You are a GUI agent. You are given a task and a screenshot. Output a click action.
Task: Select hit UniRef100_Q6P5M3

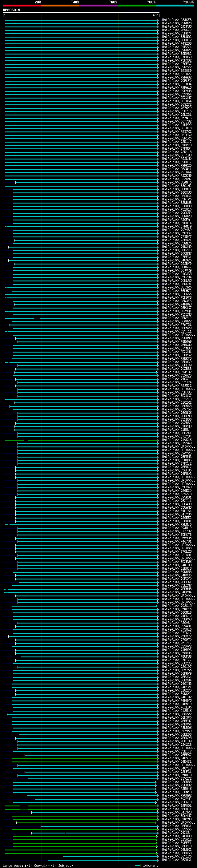pos(177,457)
